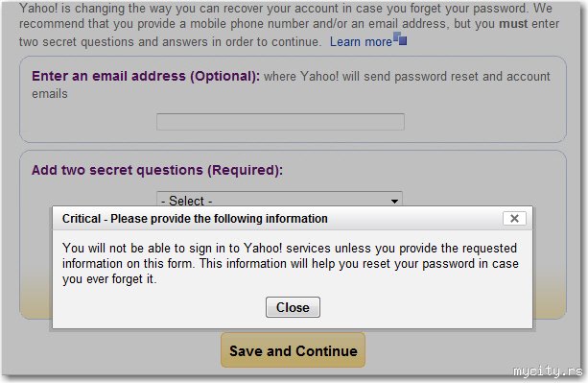Open the - Select - secret question dropdown
588x383 pixels.
(x=279, y=199)
